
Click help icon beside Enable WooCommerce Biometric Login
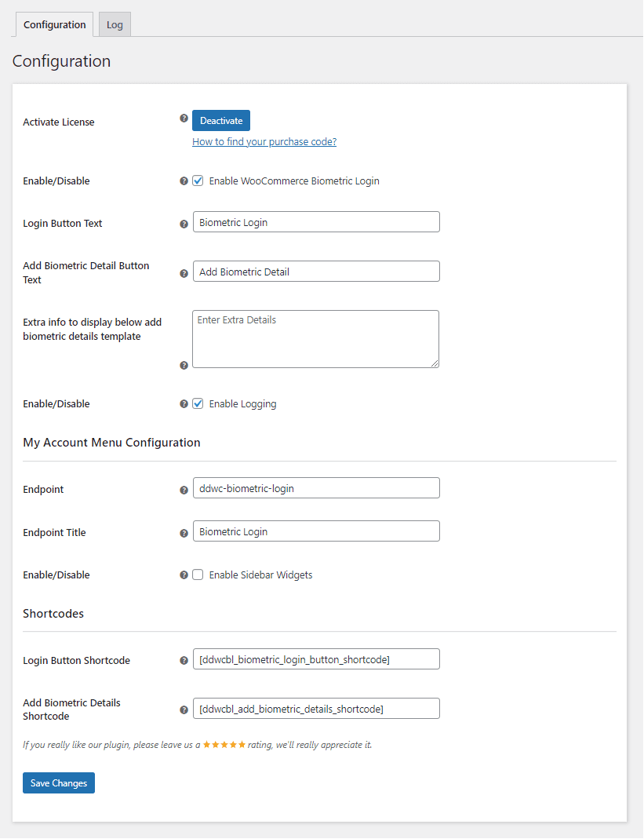pos(184,181)
